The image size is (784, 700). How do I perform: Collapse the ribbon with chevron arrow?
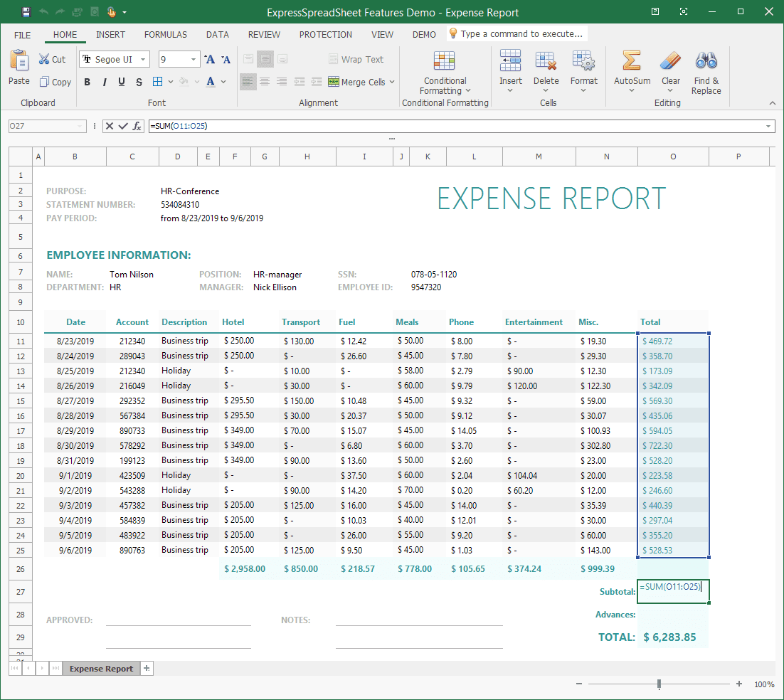click(773, 103)
